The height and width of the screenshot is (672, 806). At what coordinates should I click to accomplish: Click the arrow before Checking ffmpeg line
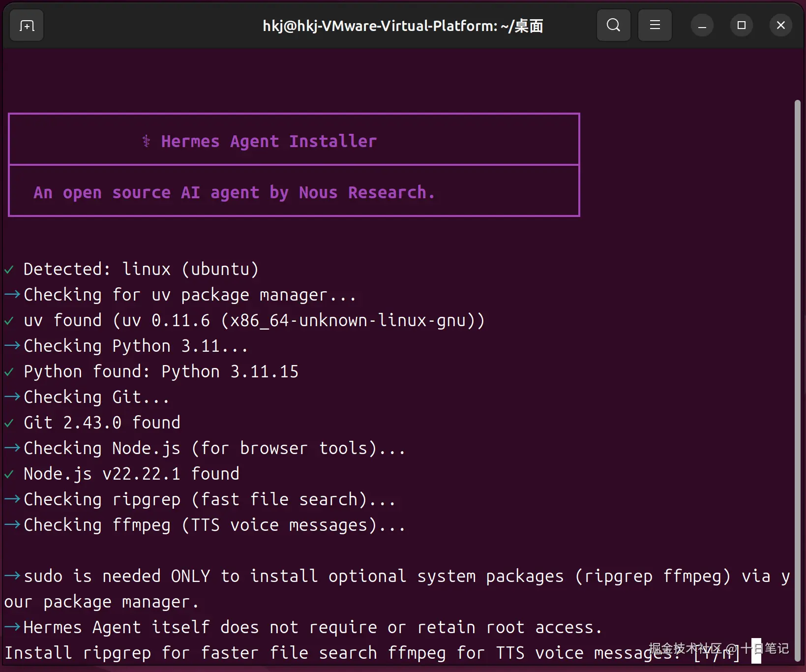12,525
